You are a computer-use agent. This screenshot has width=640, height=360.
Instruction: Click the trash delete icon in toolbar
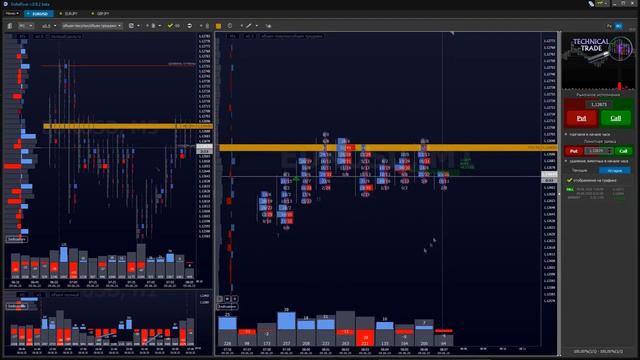(207, 26)
